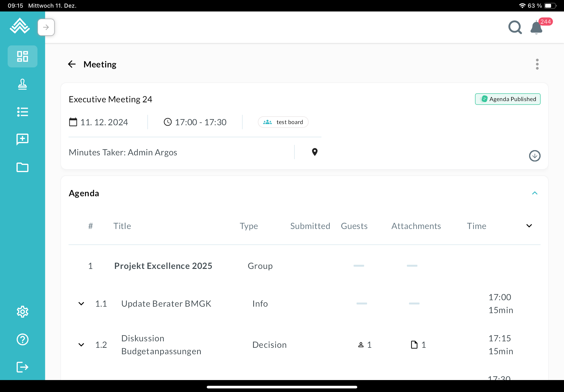
Task: Open the folder documents icon in sidebar
Action: (x=22, y=168)
